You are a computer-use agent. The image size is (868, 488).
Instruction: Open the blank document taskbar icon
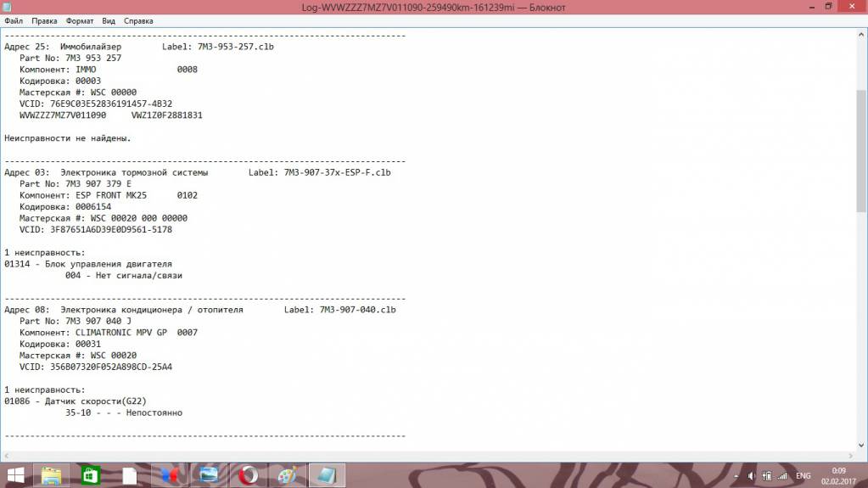tap(129, 475)
